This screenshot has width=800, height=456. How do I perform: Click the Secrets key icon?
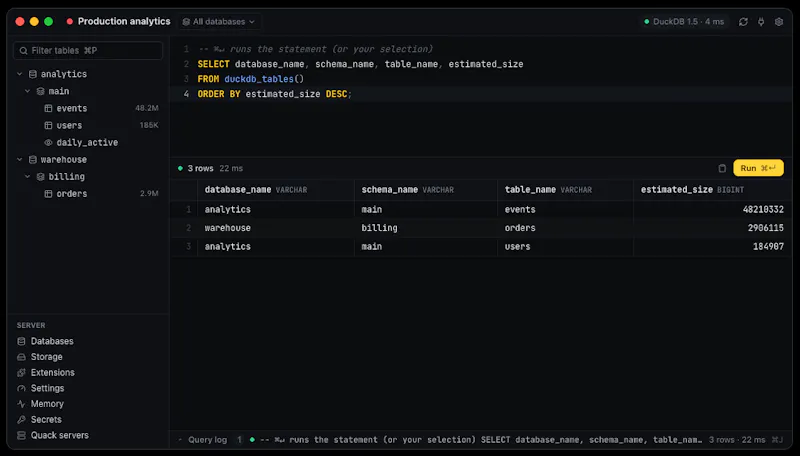tap(21, 420)
